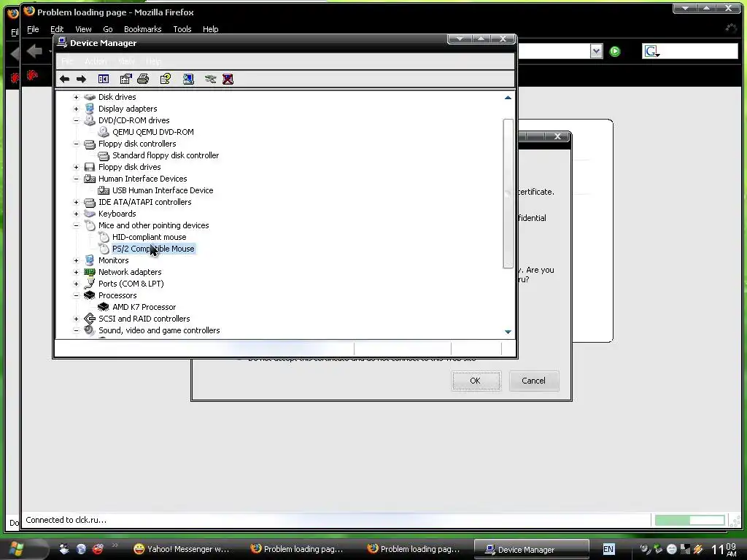Viewport: 747px width, 560px height.
Task: Open the Help menu in Firefox
Action: pyautogui.click(x=210, y=29)
